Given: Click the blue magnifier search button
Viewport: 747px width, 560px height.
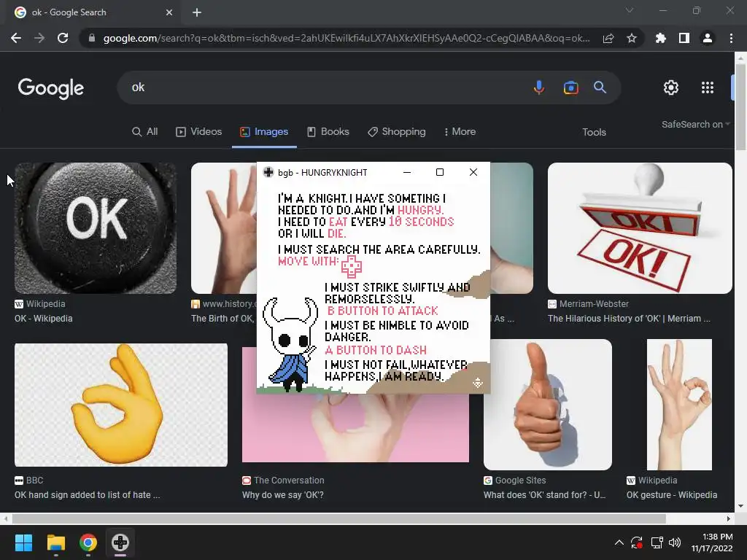Looking at the screenshot, I should pyautogui.click(x=600, y=87).
